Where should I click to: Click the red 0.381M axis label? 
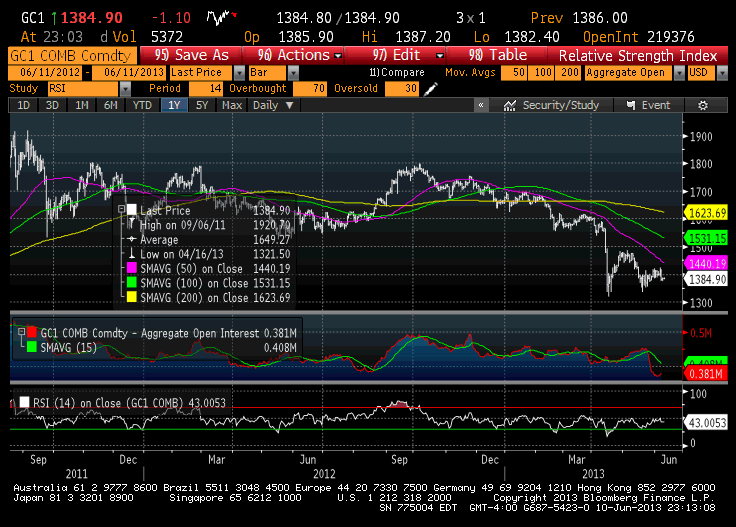(x=706, y=374)
